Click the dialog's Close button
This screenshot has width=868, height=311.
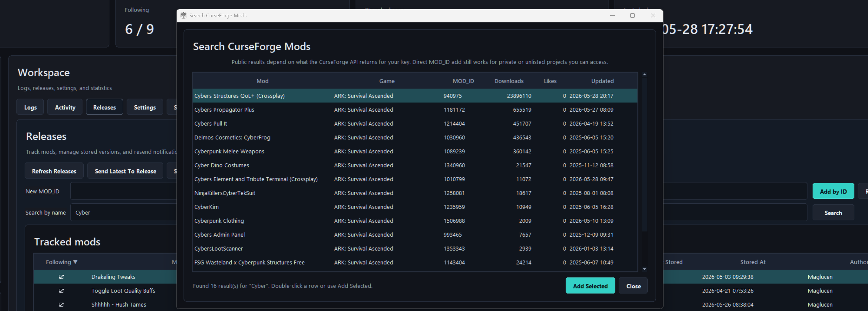click(x=633, y=286)
